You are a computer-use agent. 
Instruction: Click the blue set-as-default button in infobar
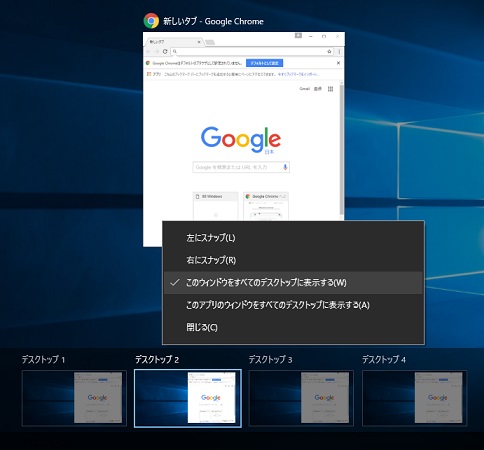tap(265, 63)
